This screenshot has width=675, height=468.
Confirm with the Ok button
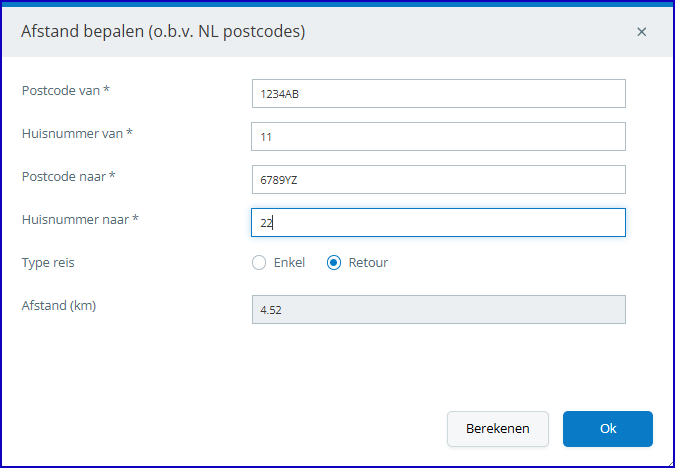pos(608,429)
